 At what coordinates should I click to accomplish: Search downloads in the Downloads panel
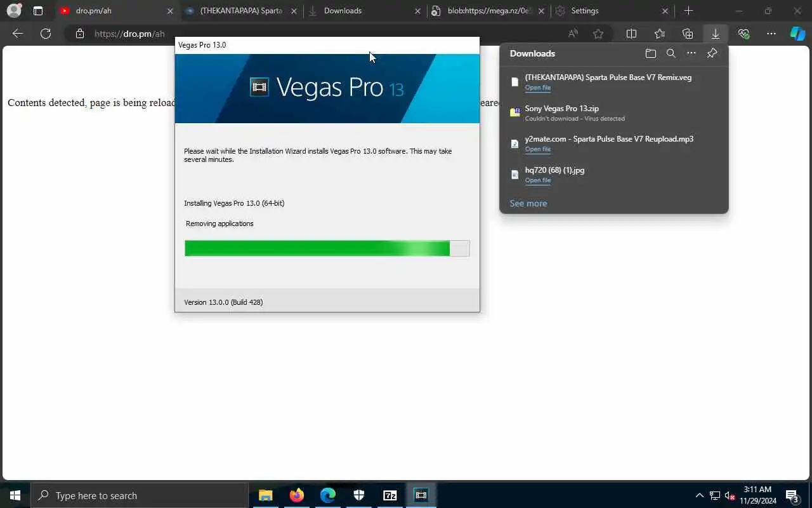point(671,53)
